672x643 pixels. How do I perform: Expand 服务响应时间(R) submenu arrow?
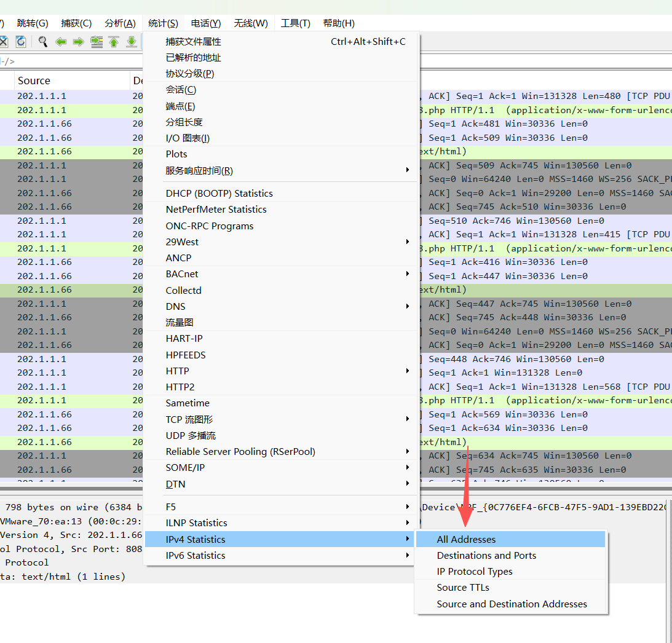[x=408, y=170]
